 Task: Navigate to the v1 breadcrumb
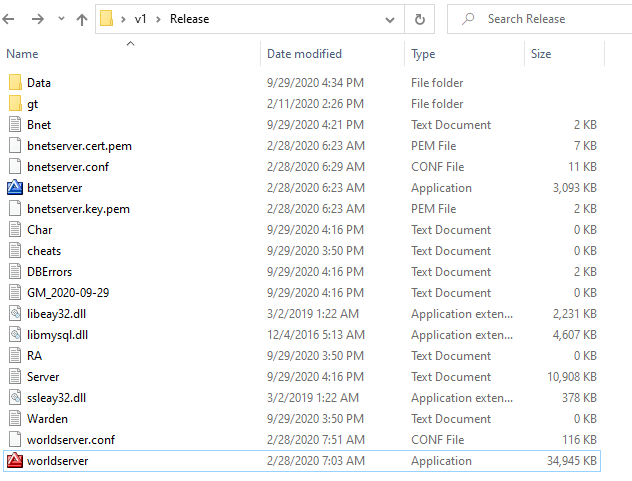click(x=140, y=19)
